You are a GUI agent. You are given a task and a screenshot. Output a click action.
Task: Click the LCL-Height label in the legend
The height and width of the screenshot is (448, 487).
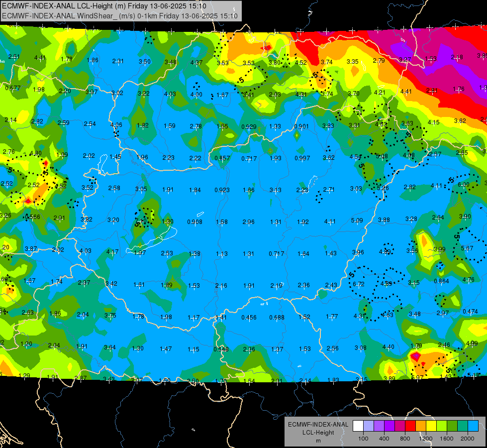tap(318, 433)
